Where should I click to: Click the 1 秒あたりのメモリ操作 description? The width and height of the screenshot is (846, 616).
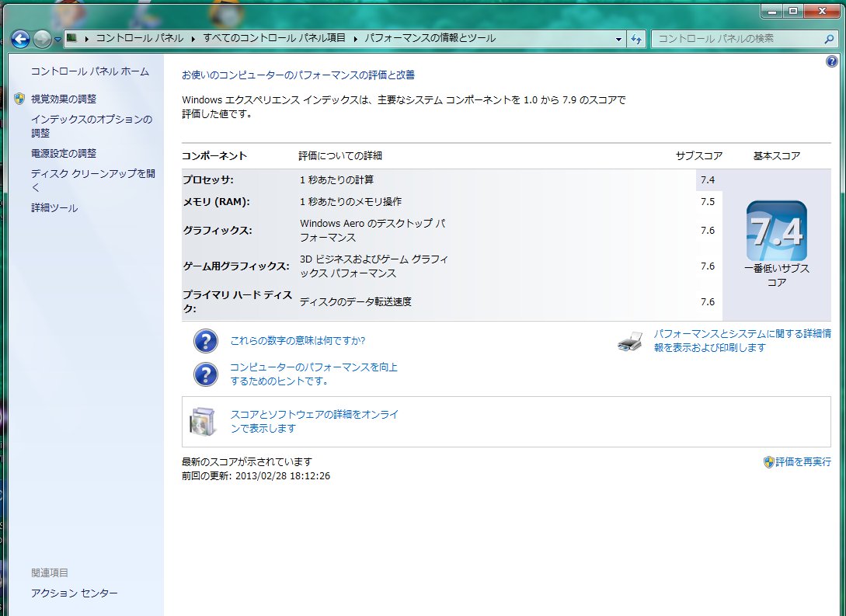pyautogui.click(x=350, y=201)
